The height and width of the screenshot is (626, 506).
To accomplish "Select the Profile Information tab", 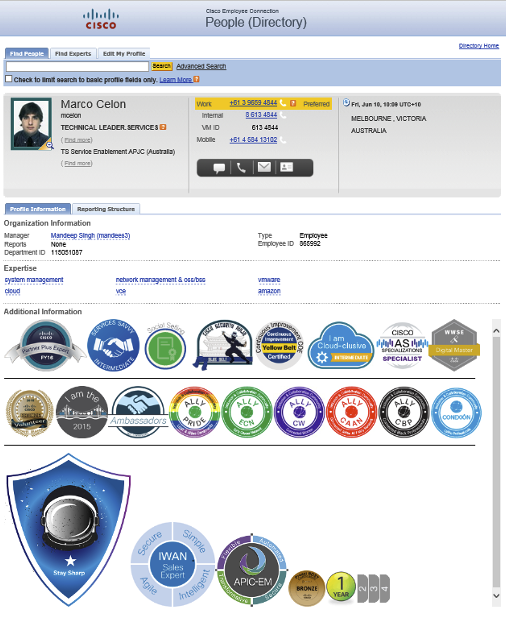I will (x=38, y=209).
